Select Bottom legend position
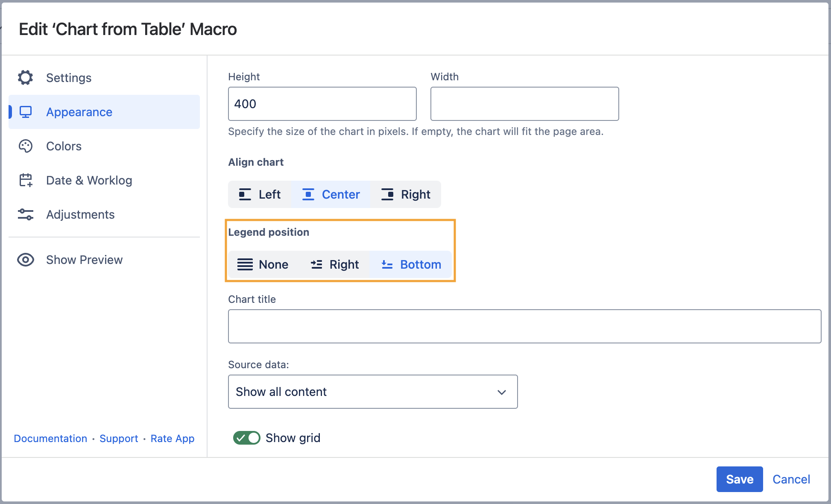Viewport: 831px width, 504px height. pyautogui.click(x=411, y=264)
